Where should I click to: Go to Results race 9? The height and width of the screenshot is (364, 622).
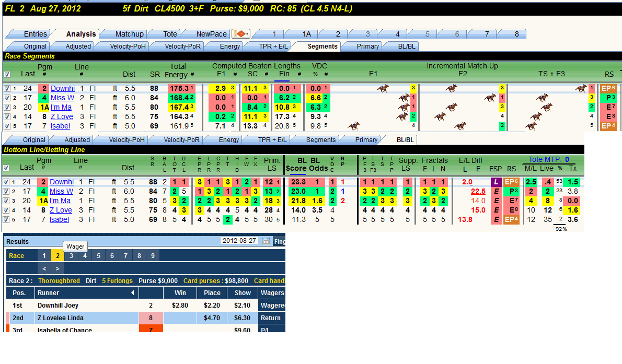153,256
